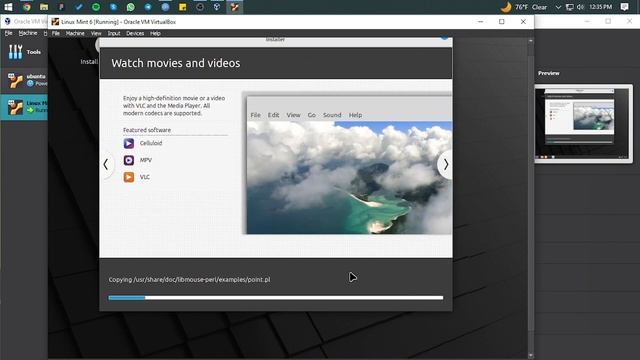
Task: Open File menu of VirtualBox Manager window
Action: [x=9, y=33]
